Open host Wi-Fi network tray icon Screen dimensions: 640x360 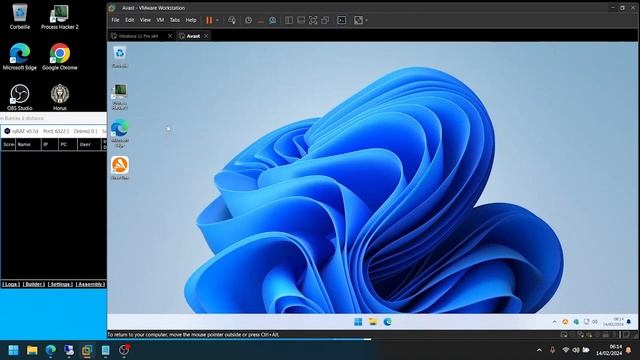(x=566, y=350)
